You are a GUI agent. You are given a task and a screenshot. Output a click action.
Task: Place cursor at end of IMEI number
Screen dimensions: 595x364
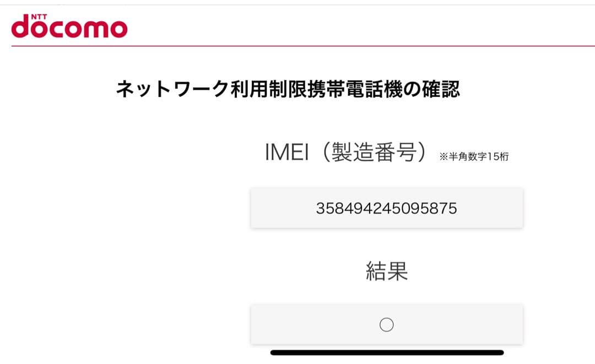[457, 208]
